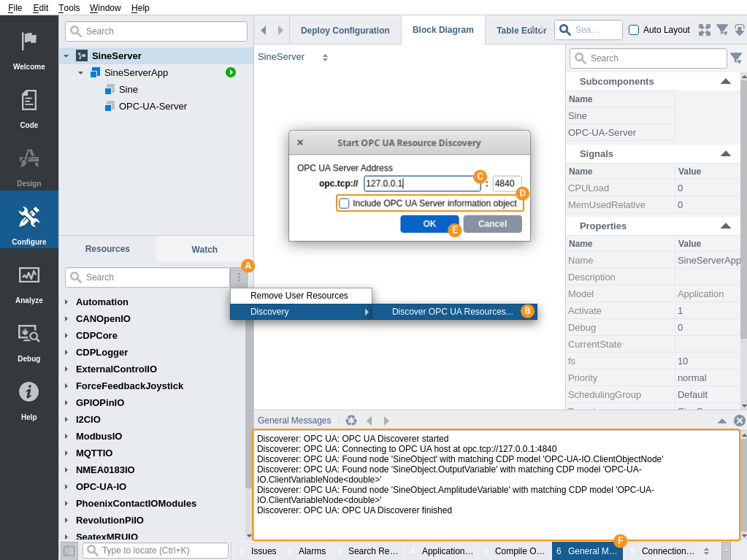
Task: Clear the General Messages with recycle icon
Action: (351, 421)
